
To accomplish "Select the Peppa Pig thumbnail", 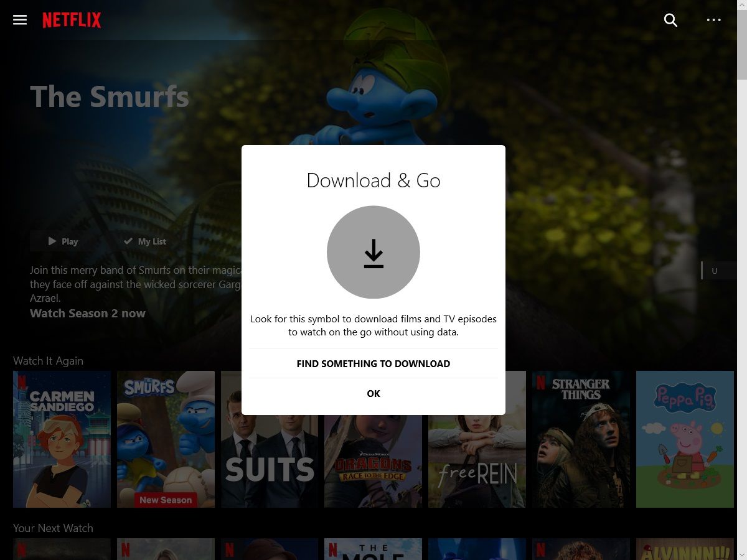I will (685, 439).
